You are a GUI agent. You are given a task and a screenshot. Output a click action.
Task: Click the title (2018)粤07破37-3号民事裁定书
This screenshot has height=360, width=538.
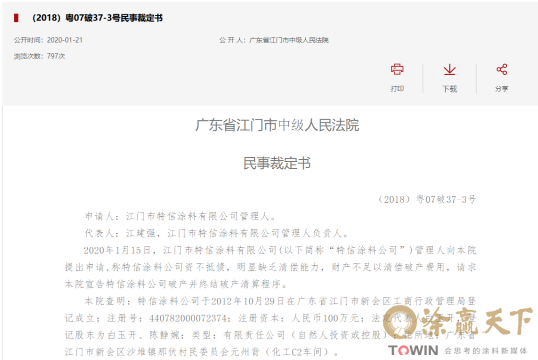[97, 18]
